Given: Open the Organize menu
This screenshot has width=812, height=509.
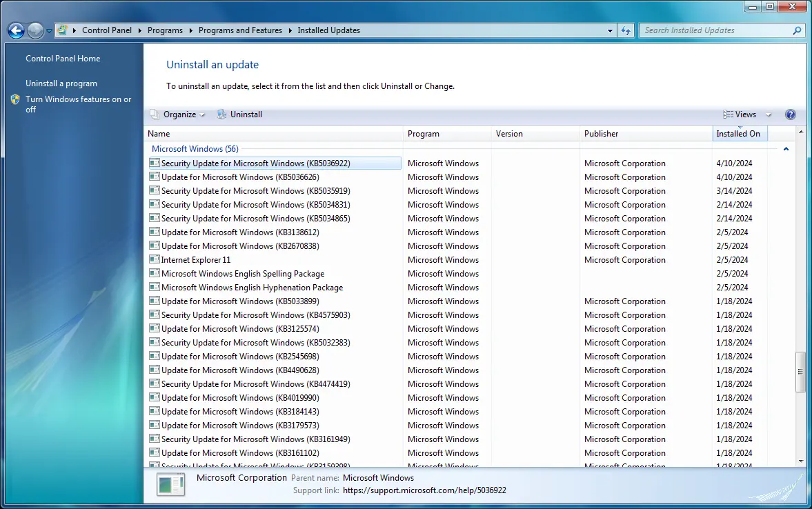Looking at the screenshot, I should coord(177,114).
